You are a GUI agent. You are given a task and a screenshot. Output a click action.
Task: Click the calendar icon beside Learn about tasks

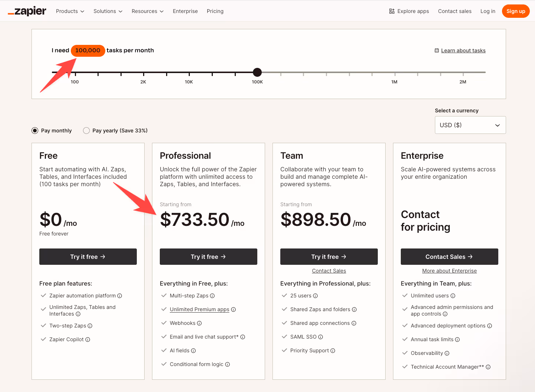(437, 50)
